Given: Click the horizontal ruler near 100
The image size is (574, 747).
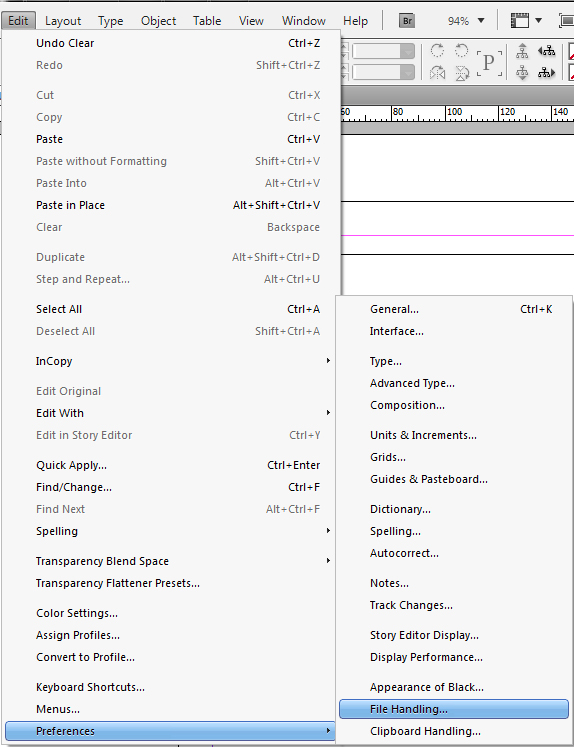Looking at the screenshot, I should (454, 113).
